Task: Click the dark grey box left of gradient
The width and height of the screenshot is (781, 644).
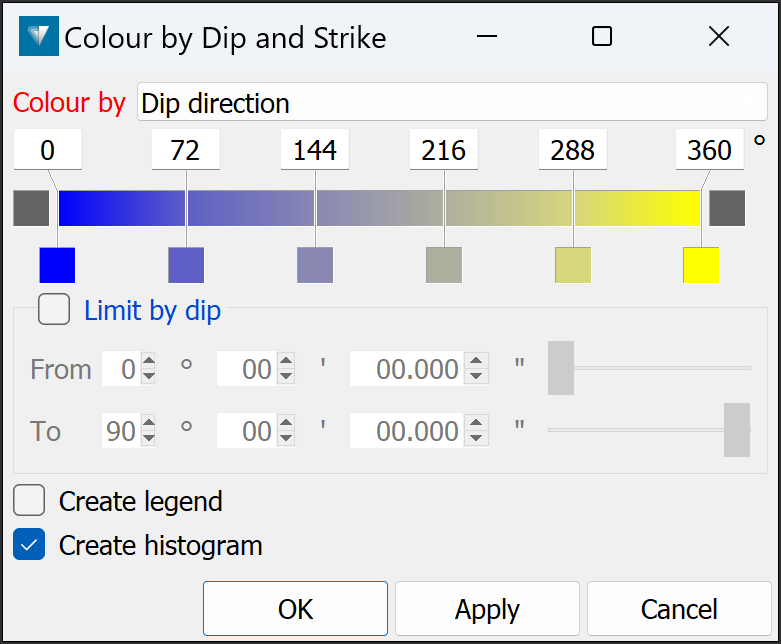Action: (31, 208)
